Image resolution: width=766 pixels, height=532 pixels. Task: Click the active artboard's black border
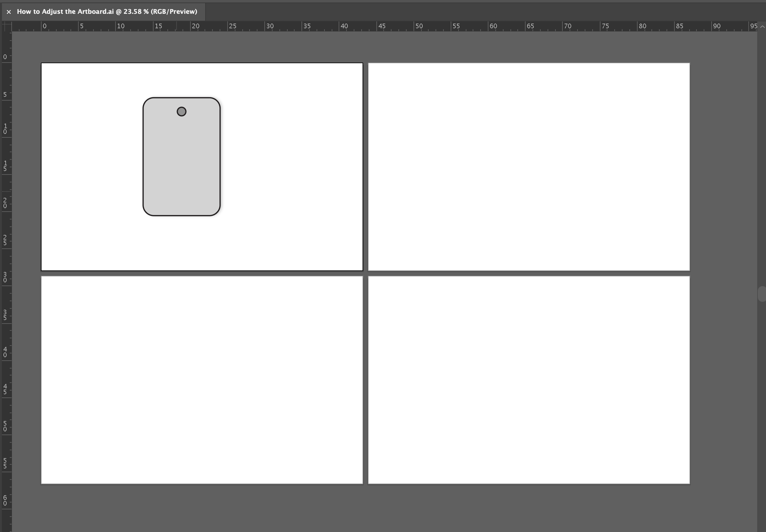coord(201,63)
